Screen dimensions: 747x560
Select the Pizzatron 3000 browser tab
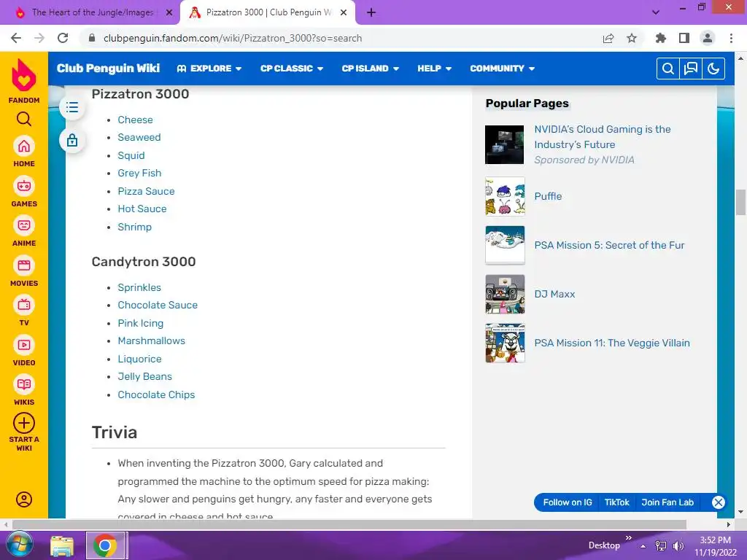(x=268, y=12)
